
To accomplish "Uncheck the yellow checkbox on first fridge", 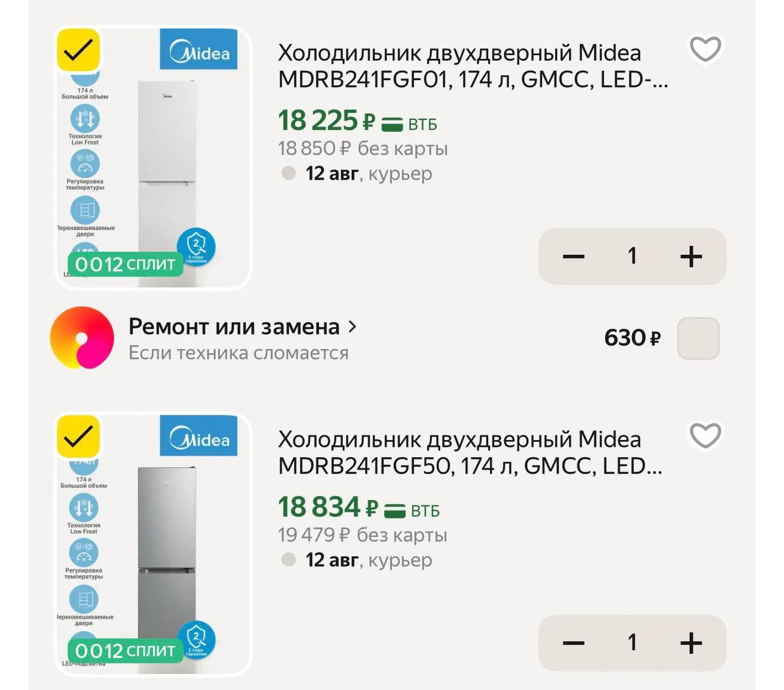I will (78, 50).
